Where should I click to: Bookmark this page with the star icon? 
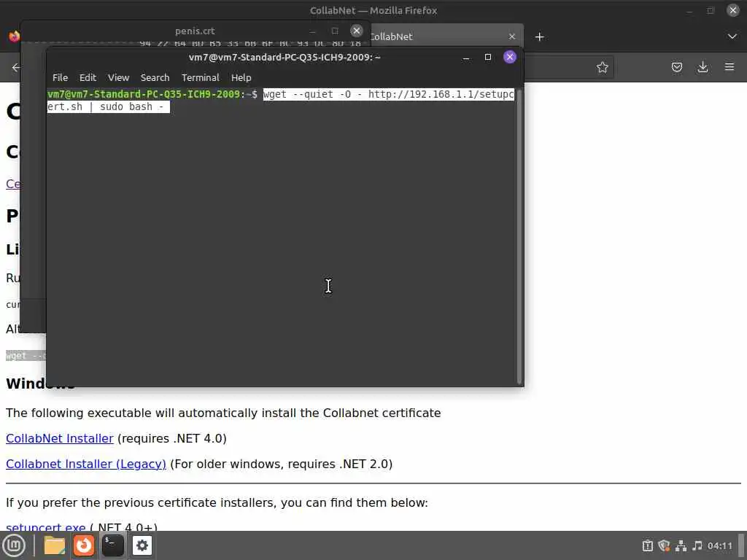click(x=602, y=67)
